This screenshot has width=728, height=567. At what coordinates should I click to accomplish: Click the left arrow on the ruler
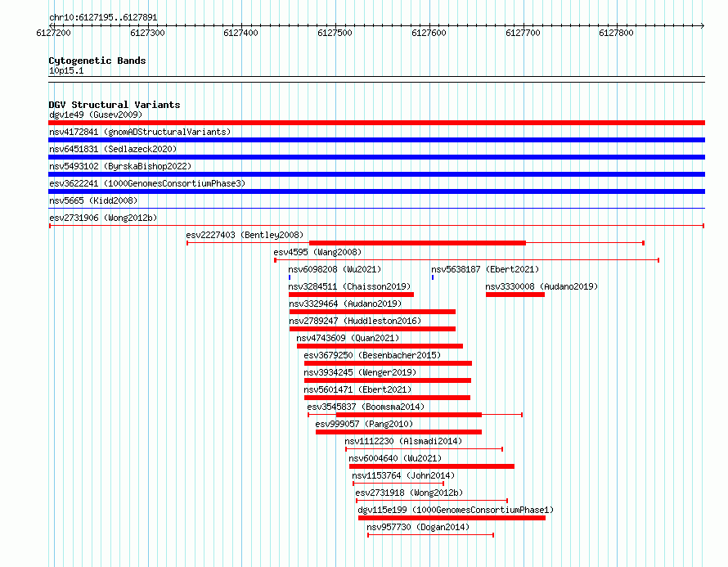point(52,25)
